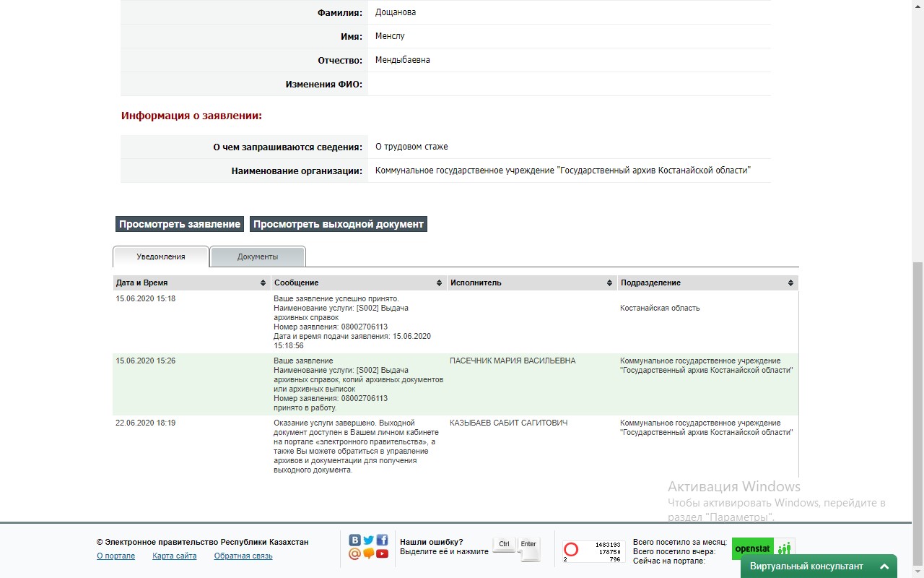Open the Facebook icon in the footer
924x578 pixels.
(382, 540)
